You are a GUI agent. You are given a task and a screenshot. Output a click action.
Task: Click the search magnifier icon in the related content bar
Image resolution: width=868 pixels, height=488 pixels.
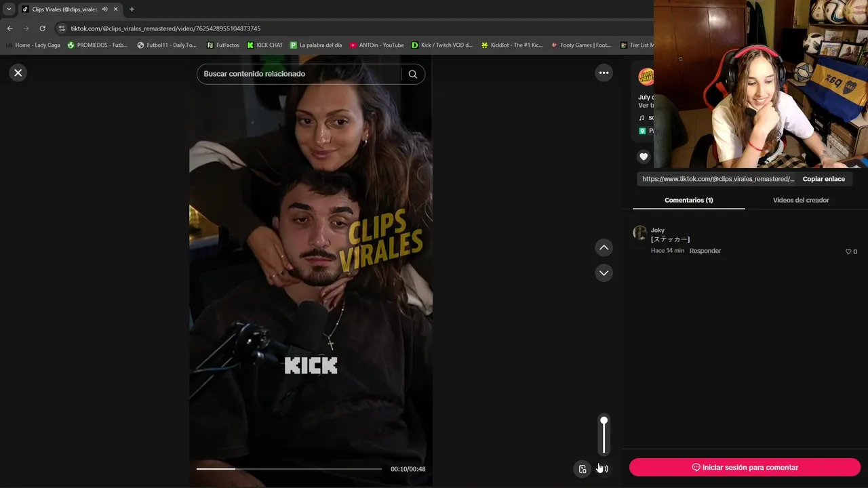click(x=413, y=74)
